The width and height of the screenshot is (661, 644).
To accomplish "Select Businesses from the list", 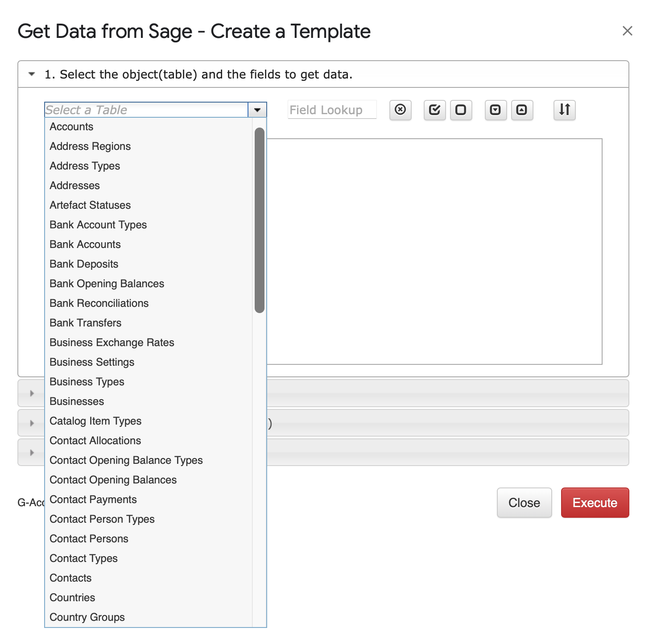I will tap(149, 401).
